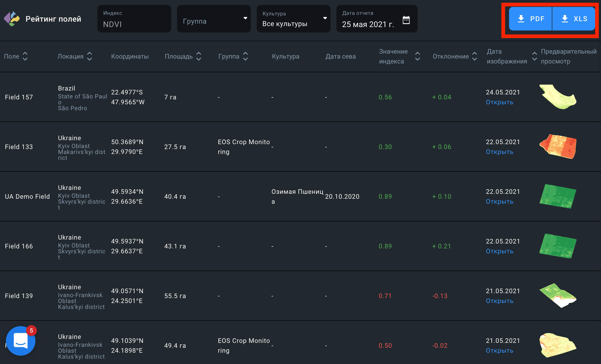Open the Field 157 image via Открыть
The height and width of the screenshot is (364, 601).
(499, 102)
